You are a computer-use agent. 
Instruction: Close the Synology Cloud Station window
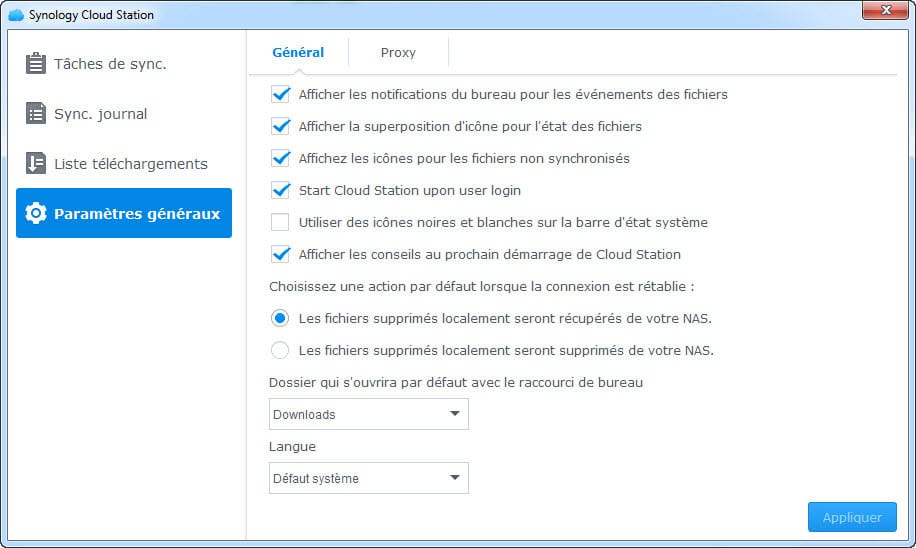pyautogui.click(x=886, y=10)
